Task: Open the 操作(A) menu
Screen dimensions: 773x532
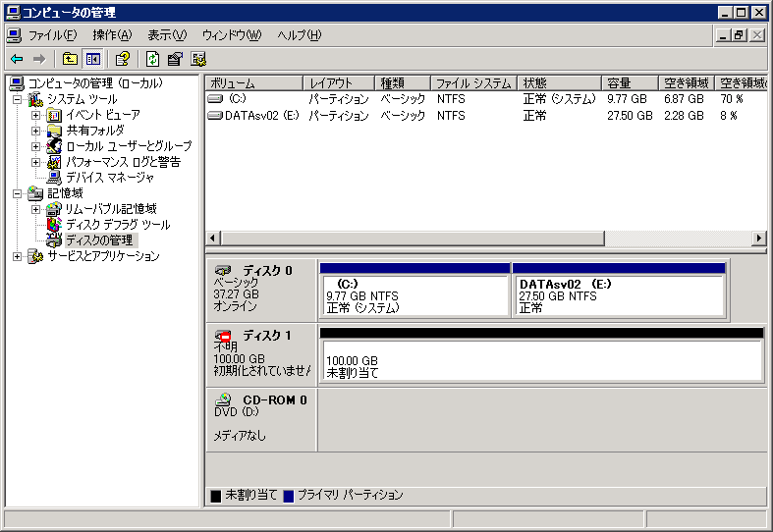Action: pos(111,35)
